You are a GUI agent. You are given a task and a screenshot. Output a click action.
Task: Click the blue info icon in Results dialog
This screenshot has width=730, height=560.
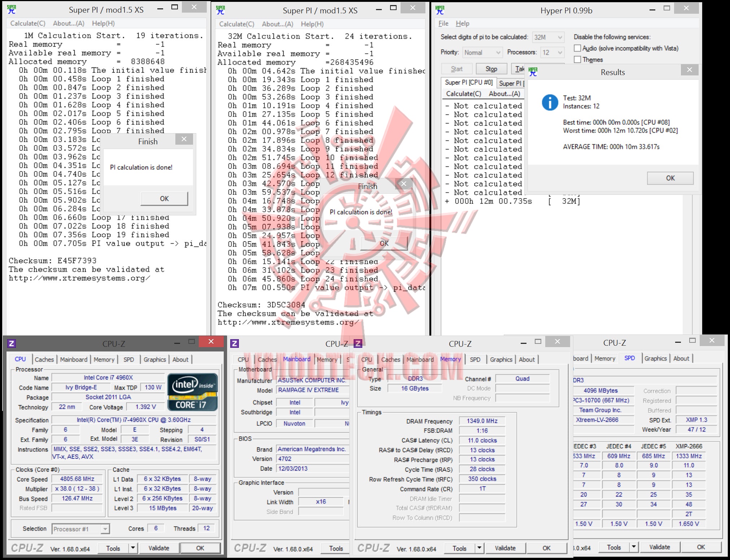tap(550, 103)
